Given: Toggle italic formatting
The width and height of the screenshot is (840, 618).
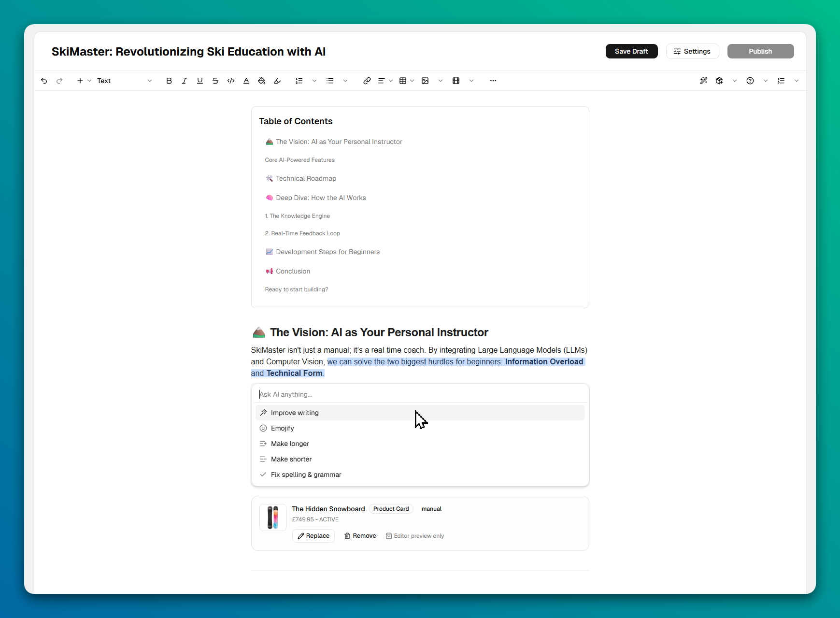Looking at the screenshot, I should pyautogui.click(x=185, y=81).
